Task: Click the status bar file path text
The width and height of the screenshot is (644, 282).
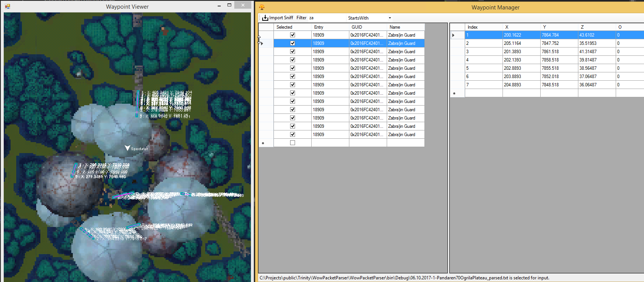Action: (x=404, y=278)
